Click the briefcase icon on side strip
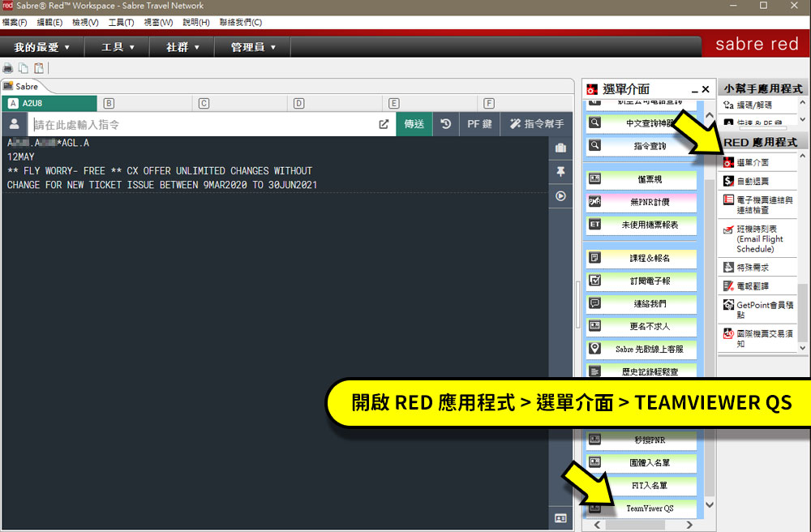Screen dimensions: 811x532 coord(560,148)
